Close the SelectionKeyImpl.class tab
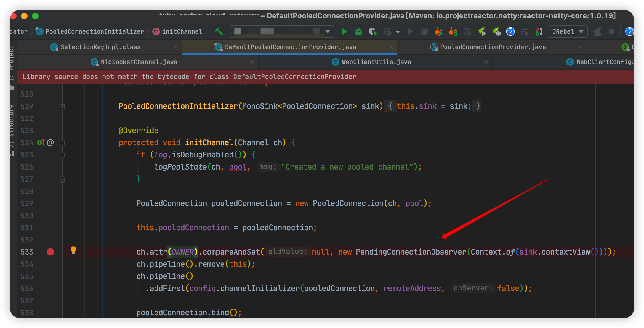644x328 pixels. pos(176,47)
